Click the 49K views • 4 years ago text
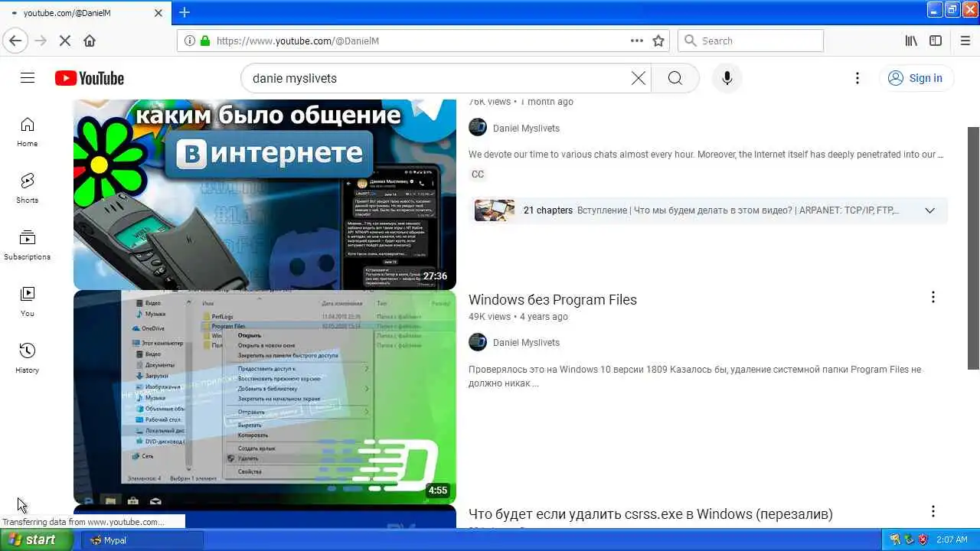 click(518, 317)
